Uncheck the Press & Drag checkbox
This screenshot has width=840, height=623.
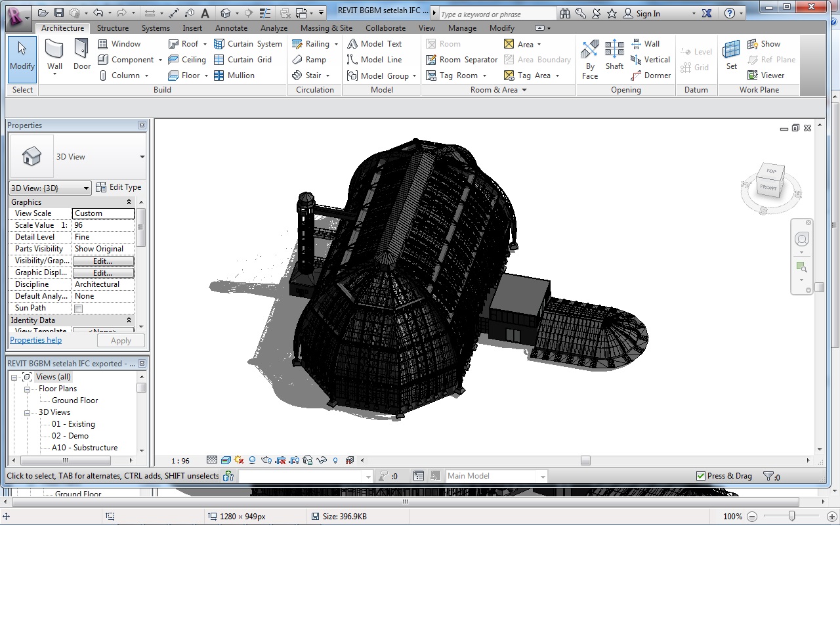click(x=700, y=476)
